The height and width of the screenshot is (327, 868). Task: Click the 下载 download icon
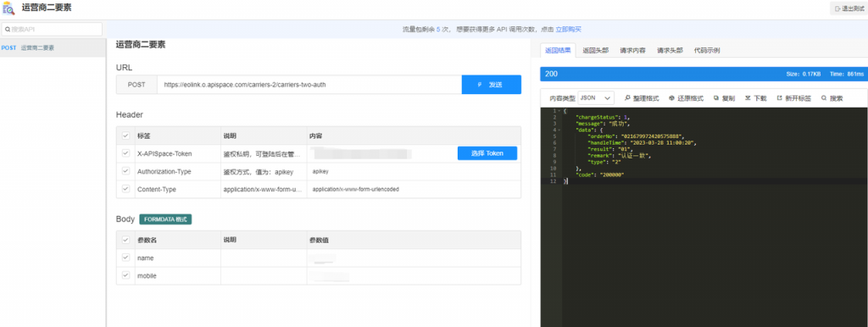tap(748, 98)
